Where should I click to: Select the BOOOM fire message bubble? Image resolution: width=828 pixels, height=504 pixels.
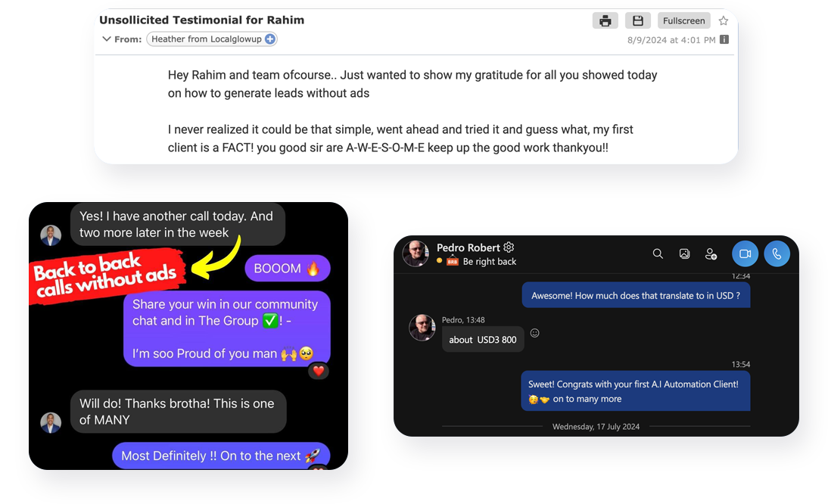(x=287, y=269)
